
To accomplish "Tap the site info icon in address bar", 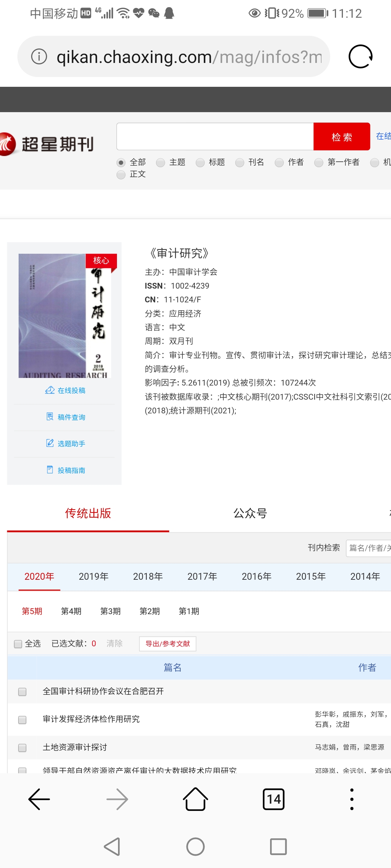I will click(x=39, y=56).
